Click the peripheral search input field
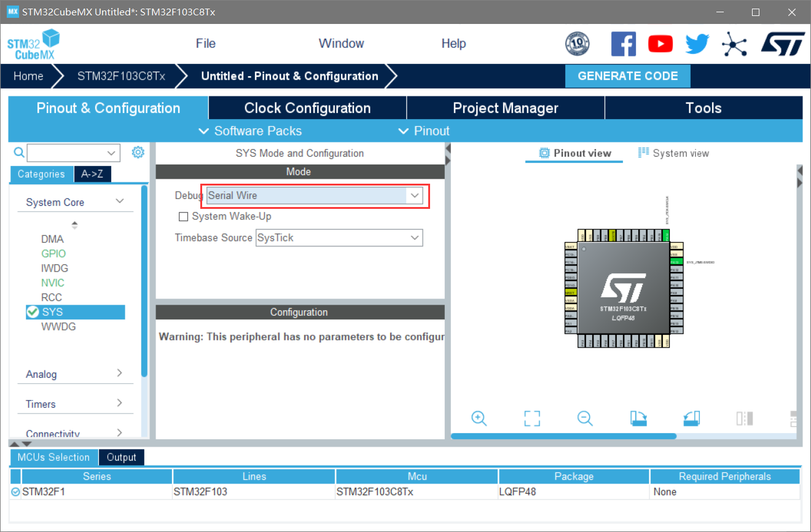The height and width of the screenshot is (532, 811). point(69,152)
